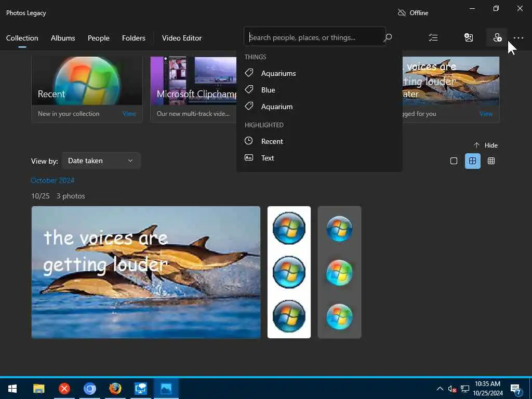Click into the search people, places box

point(314,37)
